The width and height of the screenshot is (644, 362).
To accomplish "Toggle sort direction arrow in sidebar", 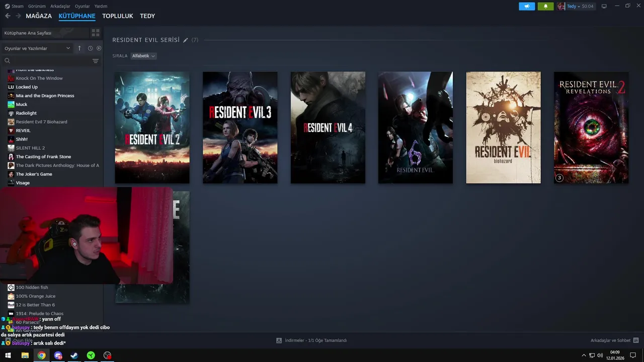I will click(x=79, y=48).
